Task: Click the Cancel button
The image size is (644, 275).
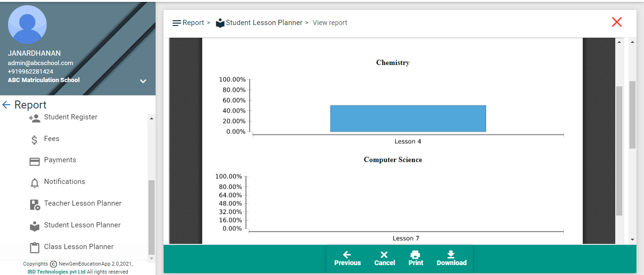Action: (x=385, y=258)
